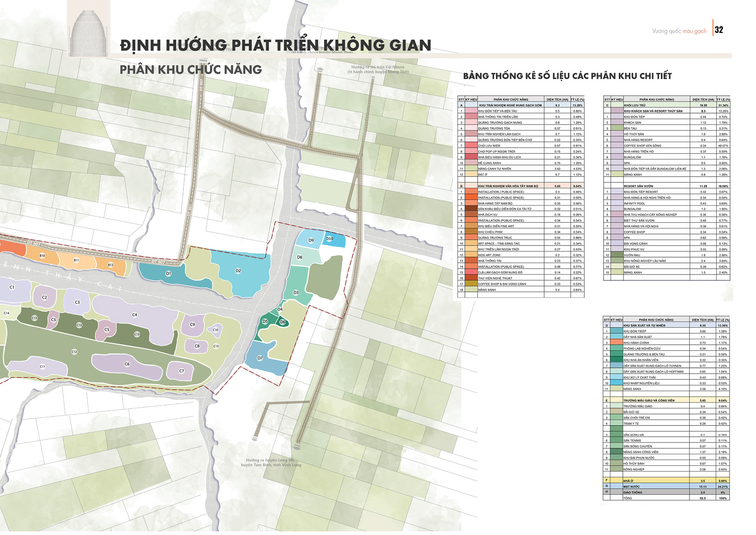
Task: Click the D2 zone marker on map
Action: tap(238, 271)
